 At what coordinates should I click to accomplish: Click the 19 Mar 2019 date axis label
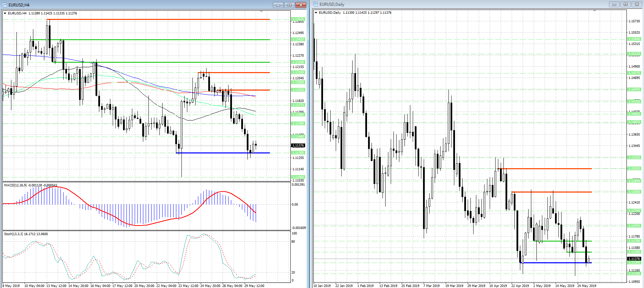(454, 286)
